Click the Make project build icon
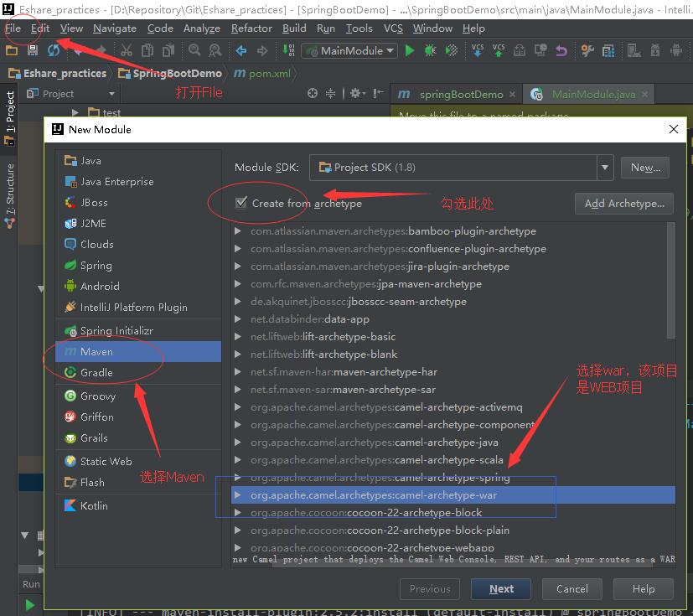The image size is (693, 616). [288, 50]
